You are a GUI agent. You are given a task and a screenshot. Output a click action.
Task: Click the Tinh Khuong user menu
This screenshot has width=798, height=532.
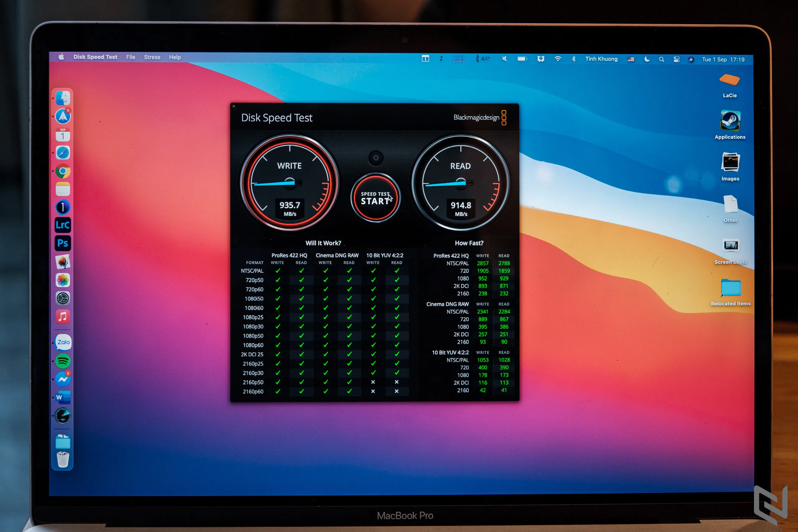tap(601, 59)
